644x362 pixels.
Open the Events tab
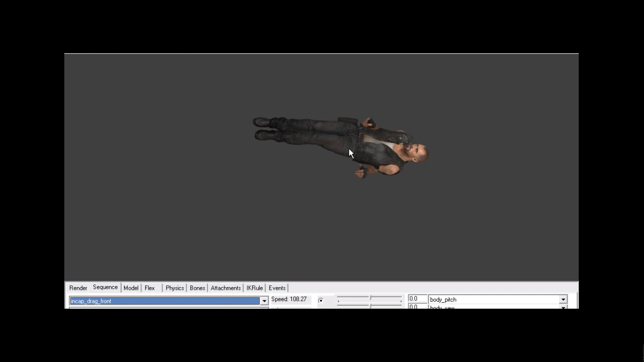[x=277, y=288]
